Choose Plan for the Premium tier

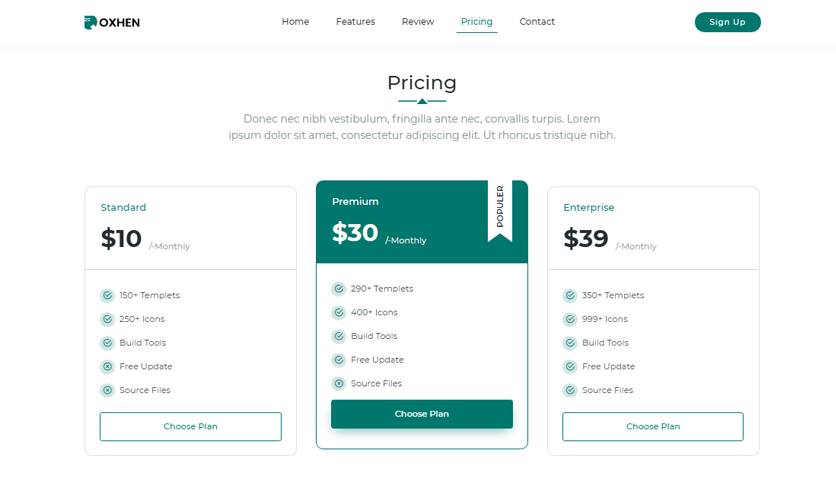tap(422, 414)
